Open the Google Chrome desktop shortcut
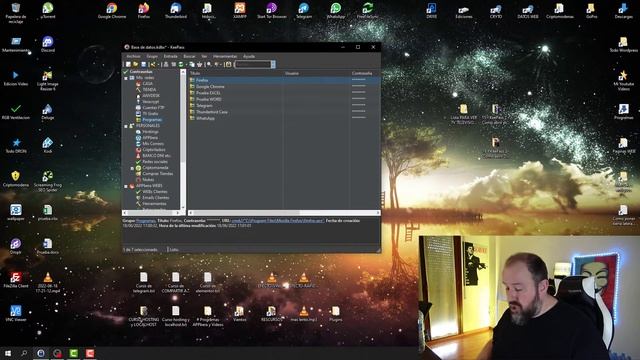Screen dimensions: 640x360 pos(112,11)
